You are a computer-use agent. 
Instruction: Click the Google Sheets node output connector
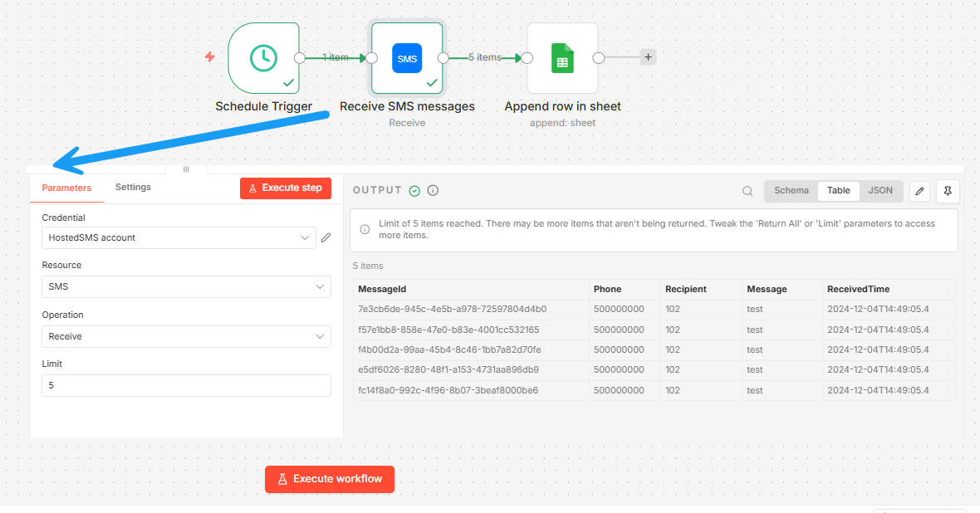598,58
